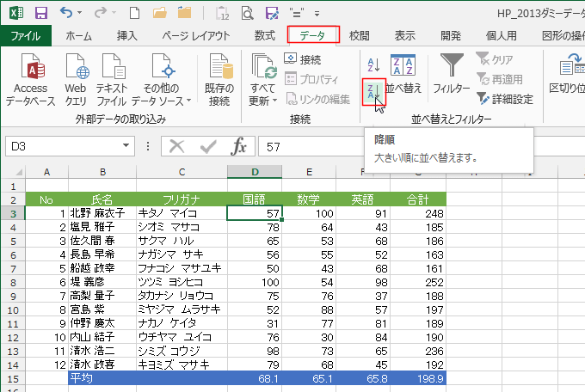Click the ascending sort (A to Z) icon
This screenshot has width=585, height=392.
(x=373, y=64)
